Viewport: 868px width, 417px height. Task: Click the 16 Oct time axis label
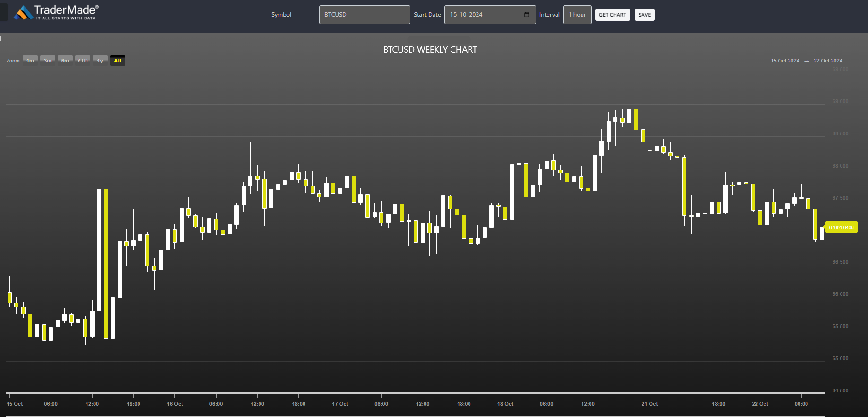coord(175,404)
